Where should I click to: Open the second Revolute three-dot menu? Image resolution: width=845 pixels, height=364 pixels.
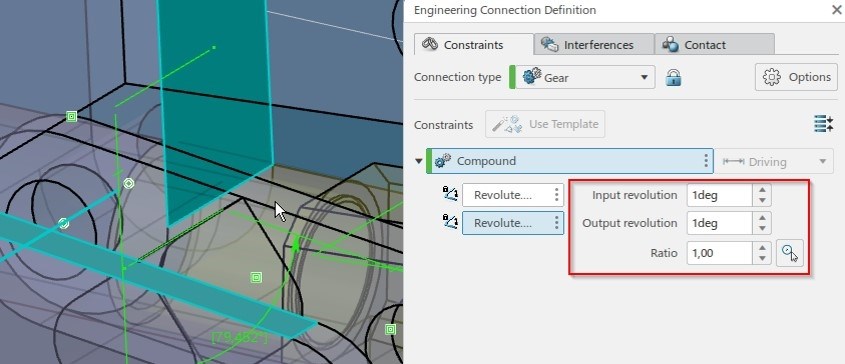tap(557, 223)
